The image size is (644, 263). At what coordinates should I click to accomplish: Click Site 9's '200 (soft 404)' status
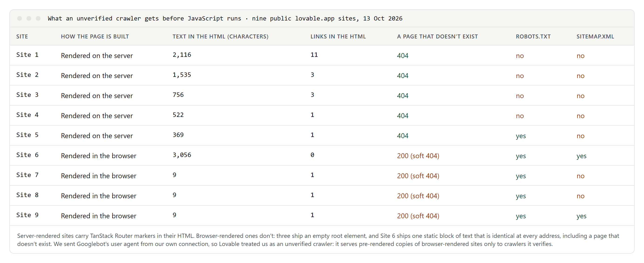coord(418,216)
